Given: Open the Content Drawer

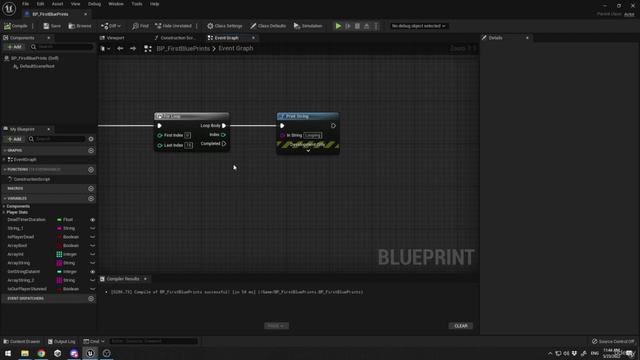Looking at the screenshot, I should click(x=22, y=341).
